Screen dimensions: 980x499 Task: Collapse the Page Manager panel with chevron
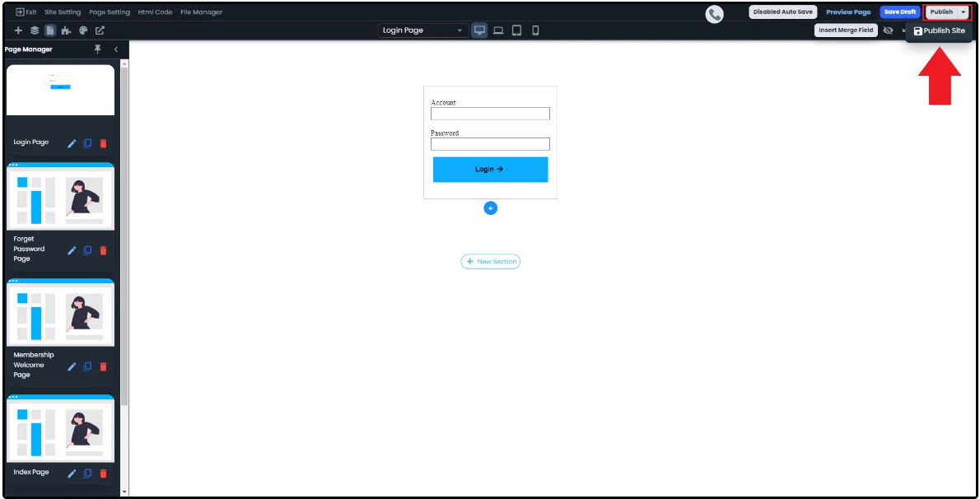116,49
